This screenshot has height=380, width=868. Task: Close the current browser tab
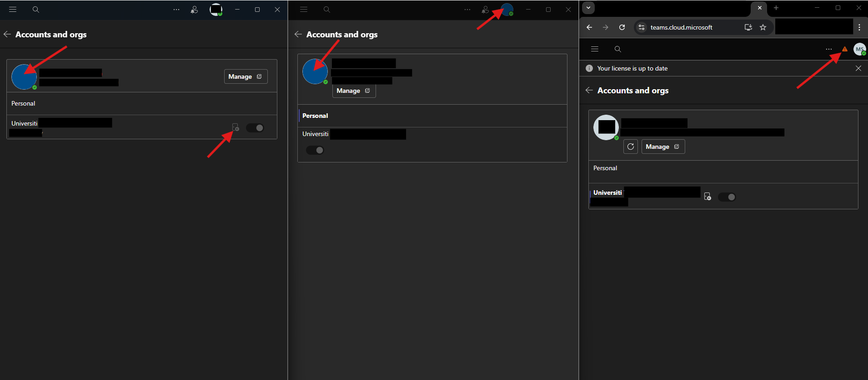pos(760,8)
